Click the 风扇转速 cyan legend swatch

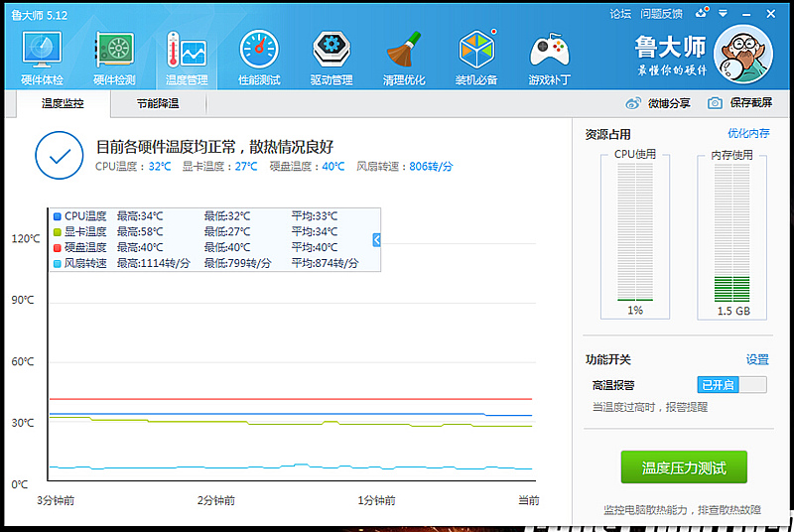(x=58, y=264)
